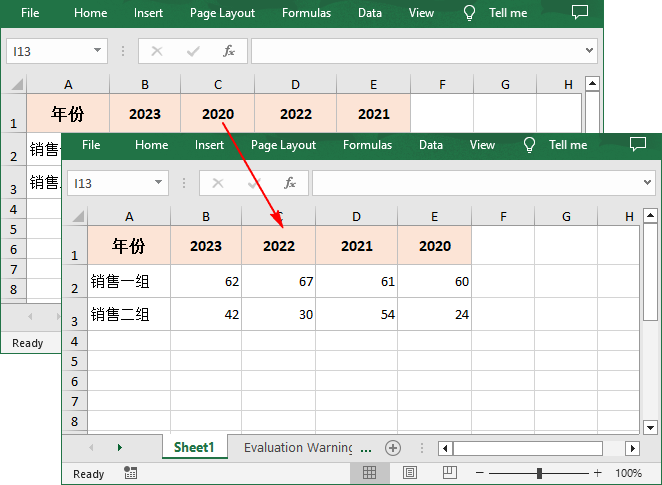
Task: Open comments icon in the front window ribbon
Action: (638, 144)
